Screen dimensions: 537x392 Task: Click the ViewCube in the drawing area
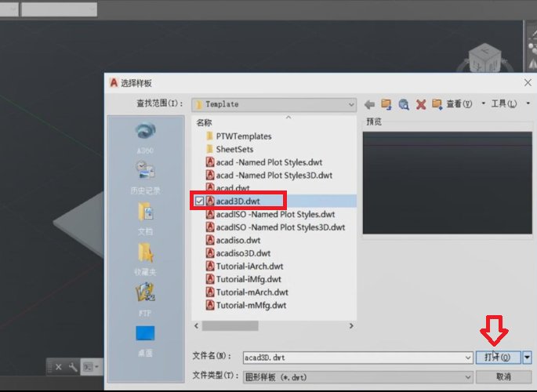tap(484, 58)
